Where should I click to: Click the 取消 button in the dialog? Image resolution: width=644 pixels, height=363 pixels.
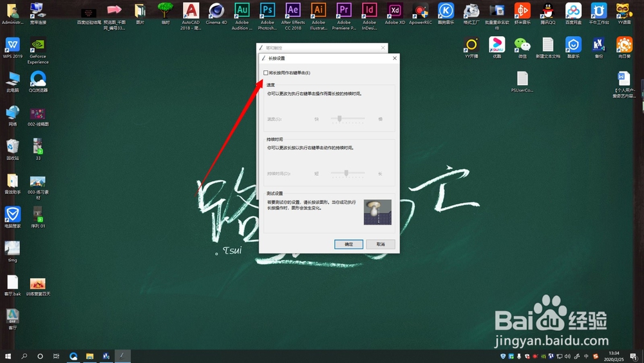click(x=381, y=244)
